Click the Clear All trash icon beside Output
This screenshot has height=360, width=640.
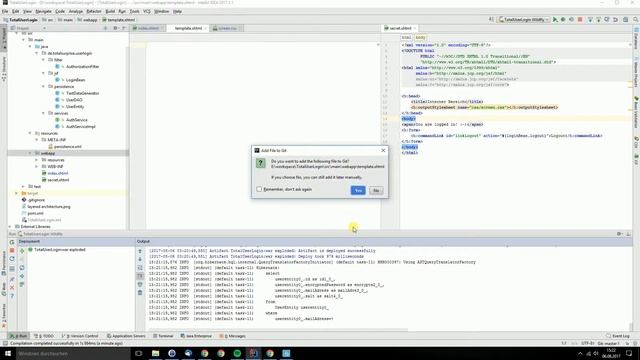140,293
